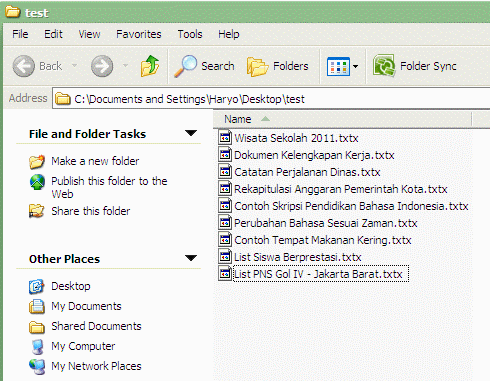
Task: Click icon of Catatan Perjalanan Dinas.txtx
Action: 225,171
